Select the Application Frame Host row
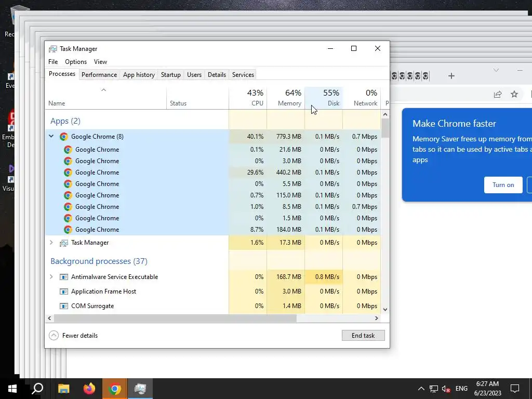 click(x=212, y=291)
